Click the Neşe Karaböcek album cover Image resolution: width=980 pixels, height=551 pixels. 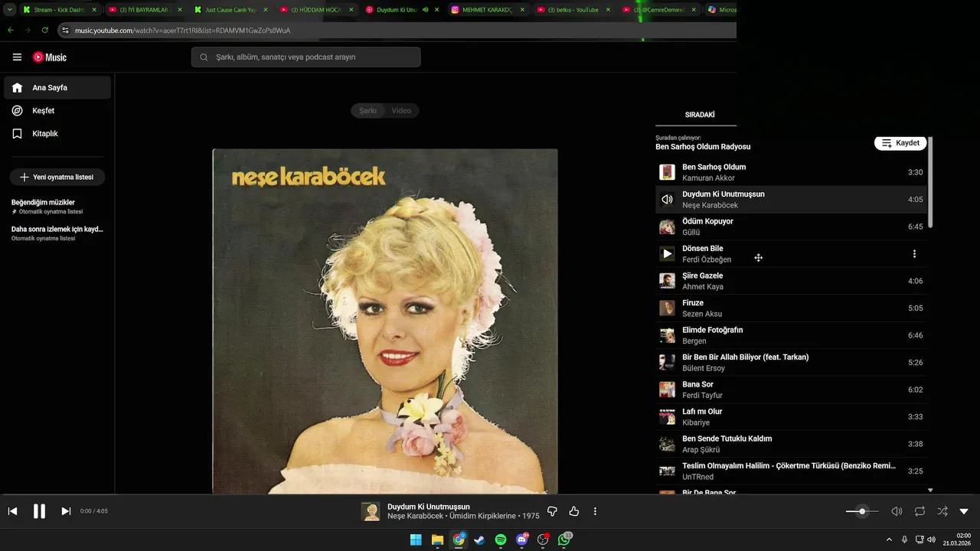coord(385,321)
